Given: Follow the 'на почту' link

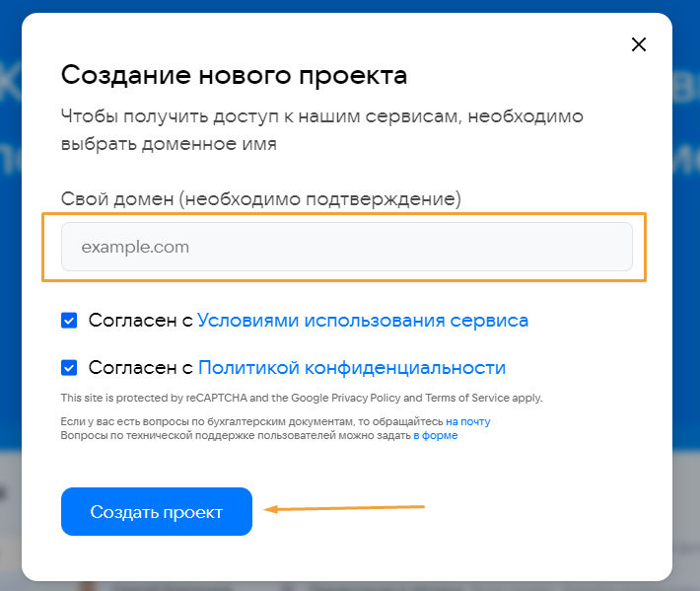Looking at the screenshot, I should click(x=467, y=421).
